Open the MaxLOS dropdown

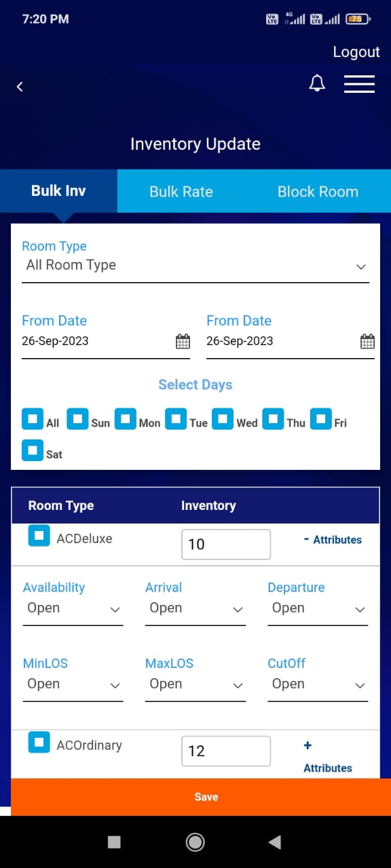pos(195,684)
